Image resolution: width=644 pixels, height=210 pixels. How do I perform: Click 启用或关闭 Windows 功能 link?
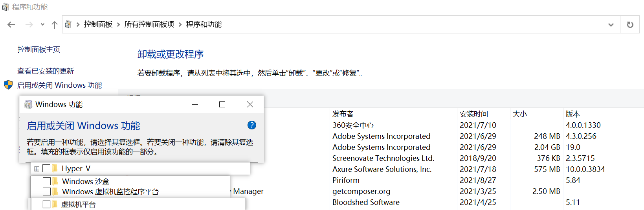tap(60, 85)
